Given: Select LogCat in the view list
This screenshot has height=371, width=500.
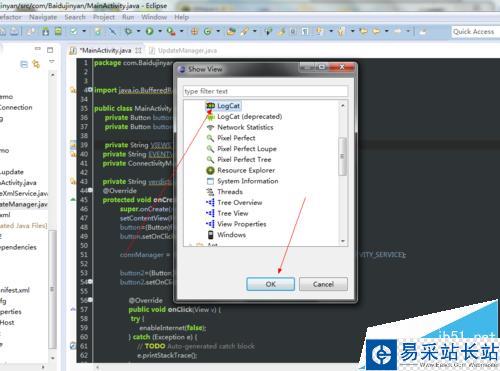Looking at the screenshot, I should [228, 106].
